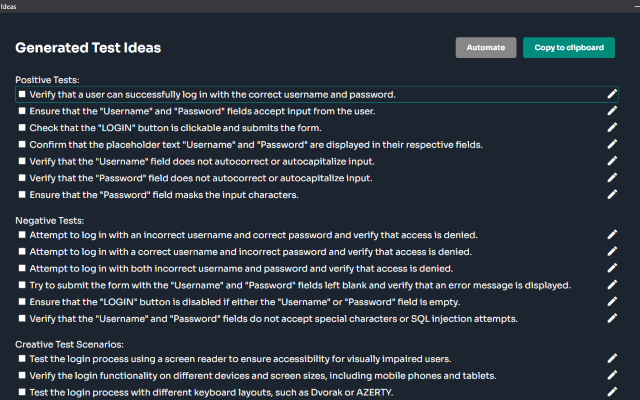Edit the blank fields error message test
Viewport: 640px width, 400px height.
click(613, 285)
